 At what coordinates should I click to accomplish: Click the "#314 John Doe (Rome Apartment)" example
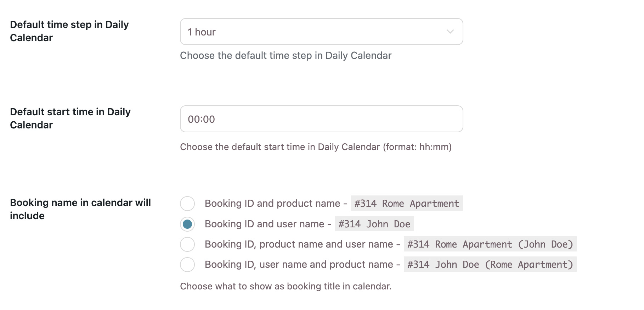pyautogui.click(x=490, y=265)
